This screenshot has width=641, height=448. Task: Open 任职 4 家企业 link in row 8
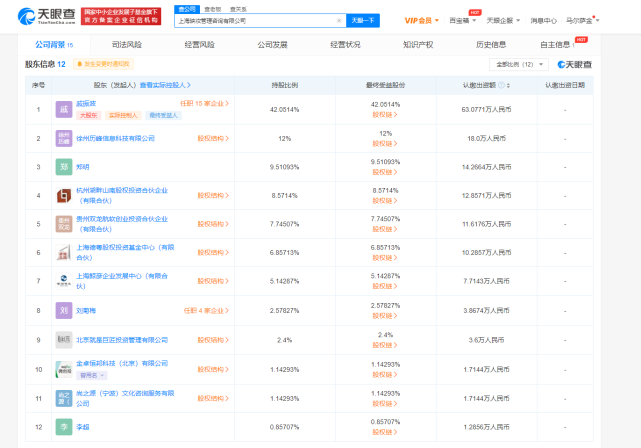coord(206,311)
